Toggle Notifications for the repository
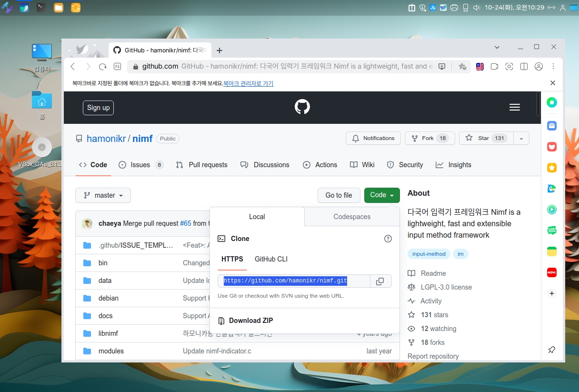Screen dimensions: 579x392 (x=373, y=138)
